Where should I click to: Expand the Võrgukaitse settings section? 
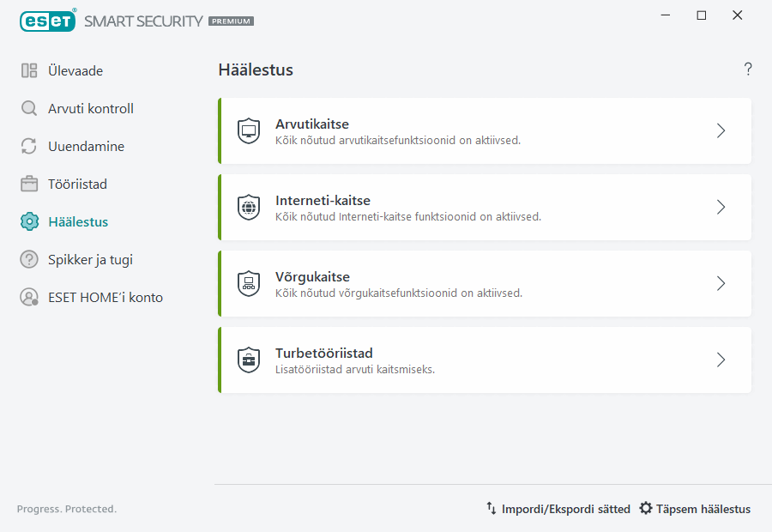point(721,283)
